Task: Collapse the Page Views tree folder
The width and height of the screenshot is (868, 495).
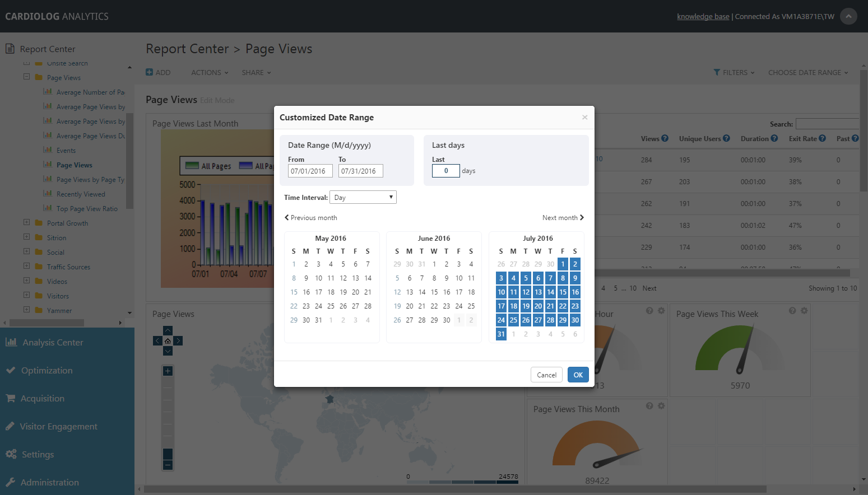Action: pyautogui.click(x=26, y=77)
